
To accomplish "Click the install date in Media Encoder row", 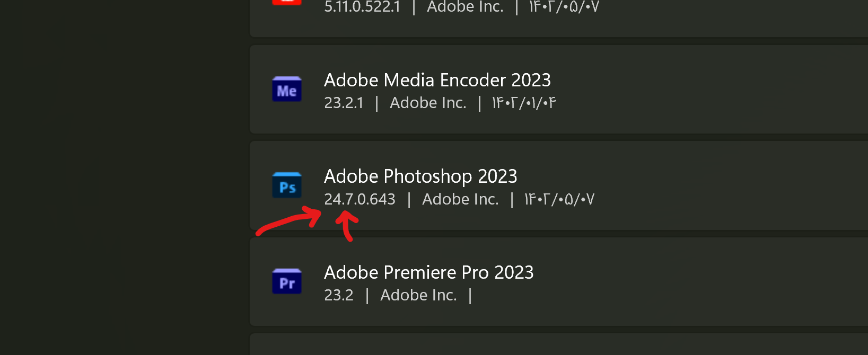I will tap(524, 103).
